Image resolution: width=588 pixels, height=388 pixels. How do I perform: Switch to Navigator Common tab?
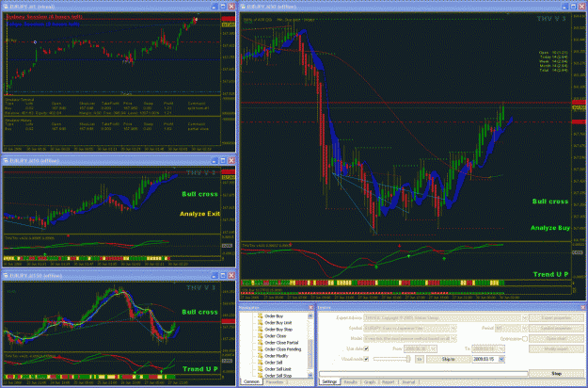(x=251, y=382)
